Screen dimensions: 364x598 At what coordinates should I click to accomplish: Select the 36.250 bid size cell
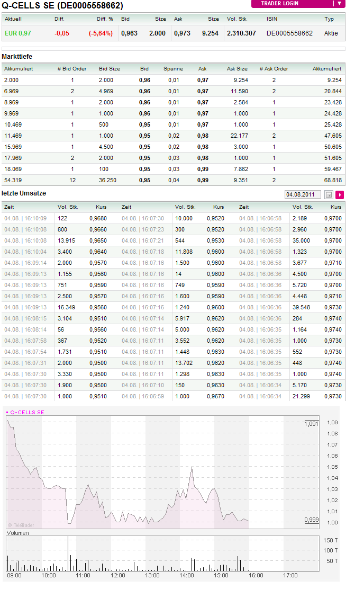(x=107, y=180)
